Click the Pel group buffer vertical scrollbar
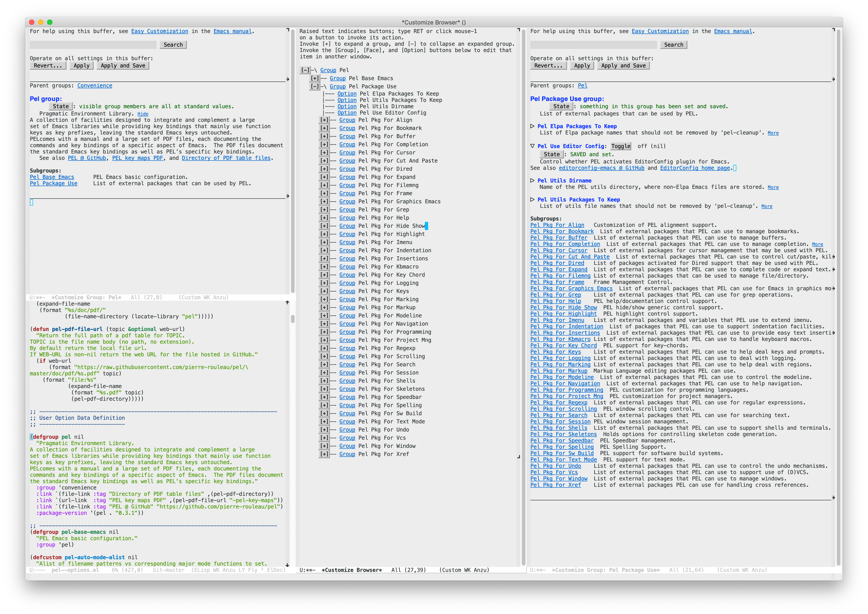Image resolution: width=868 pixels, height=614 pixels. [x=293, y=161]
